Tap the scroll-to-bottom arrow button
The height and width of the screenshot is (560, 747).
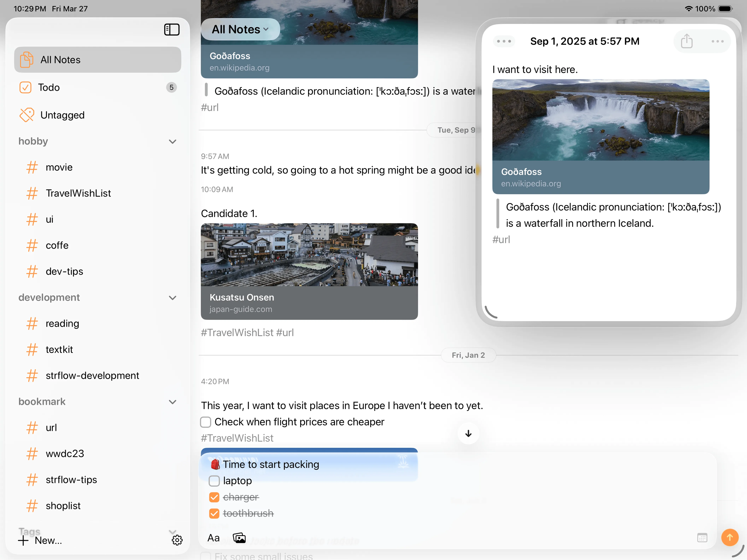pyautogui.click(x=468, y=433)
